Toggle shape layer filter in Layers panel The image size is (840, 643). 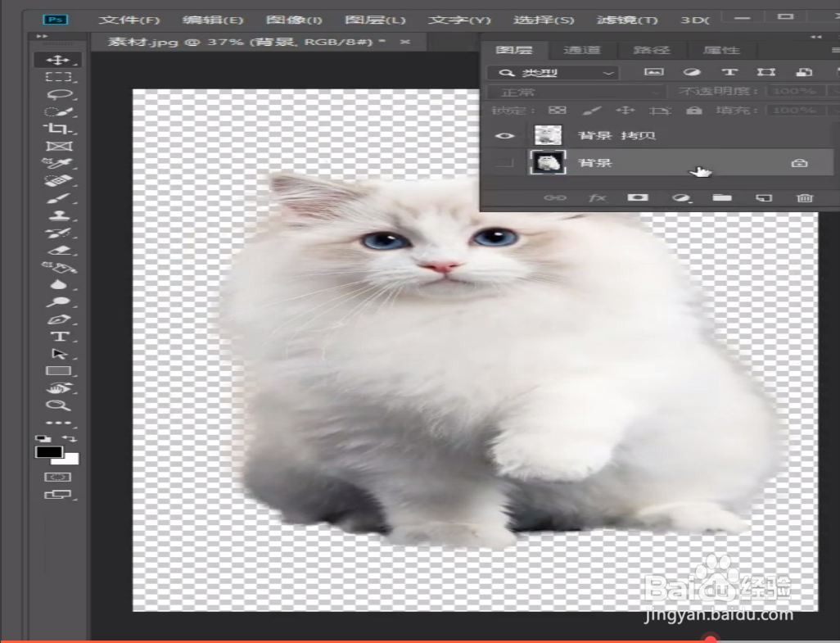766,72
